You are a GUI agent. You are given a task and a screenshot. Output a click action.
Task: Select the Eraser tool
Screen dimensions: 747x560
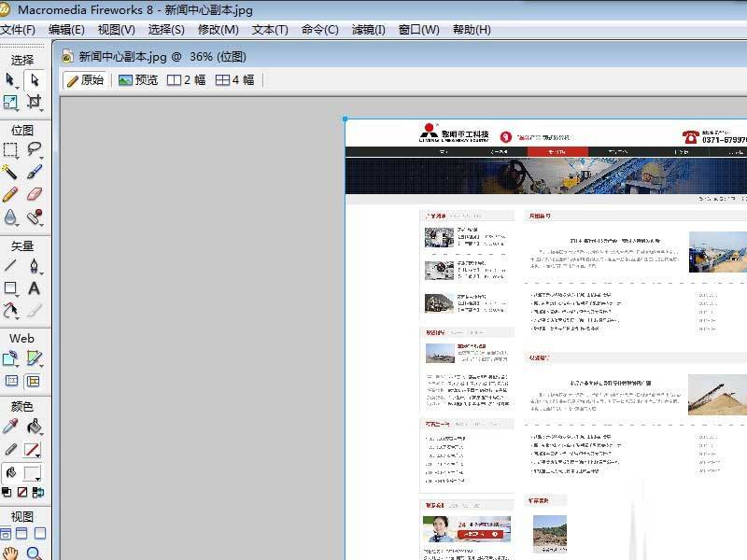coord(35,194)
